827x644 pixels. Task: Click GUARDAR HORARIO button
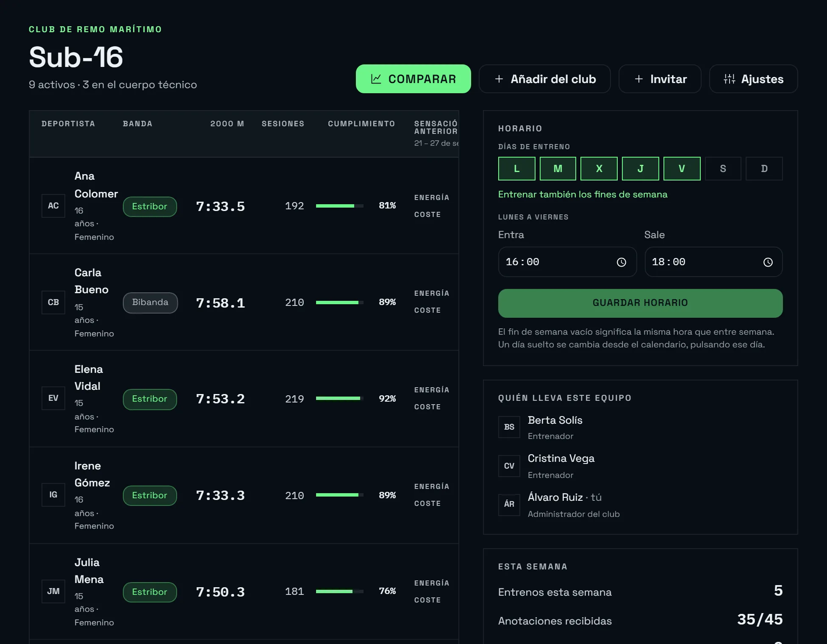click(x=641, y=303)
